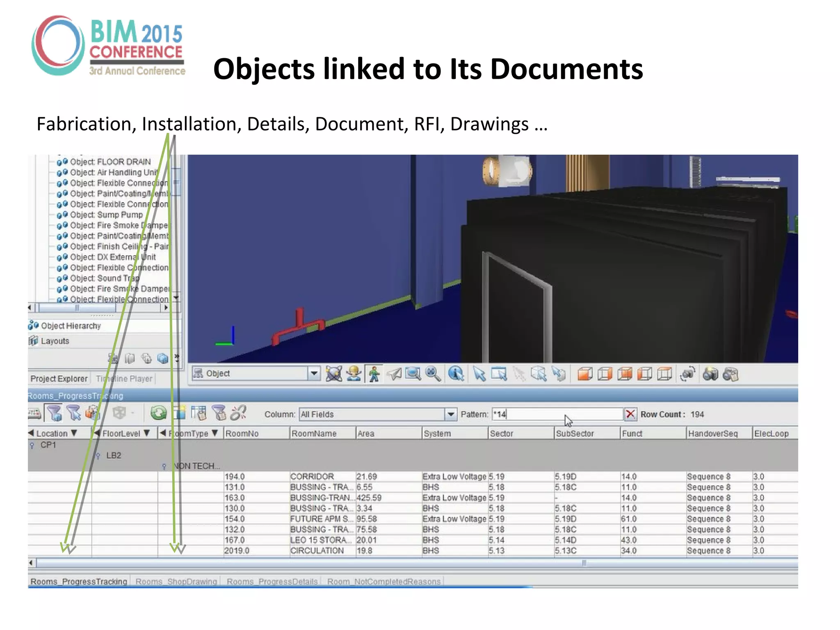Select Object: Air Handling Unit tree item
The image size is (840, 630).
pos(107,172)
